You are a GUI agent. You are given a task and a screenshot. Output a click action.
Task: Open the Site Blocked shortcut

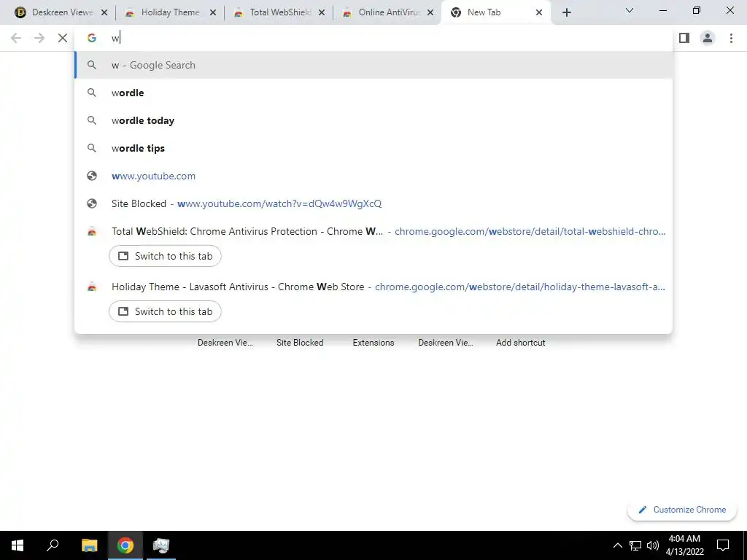pyautogui.click(x=300, y=343)
